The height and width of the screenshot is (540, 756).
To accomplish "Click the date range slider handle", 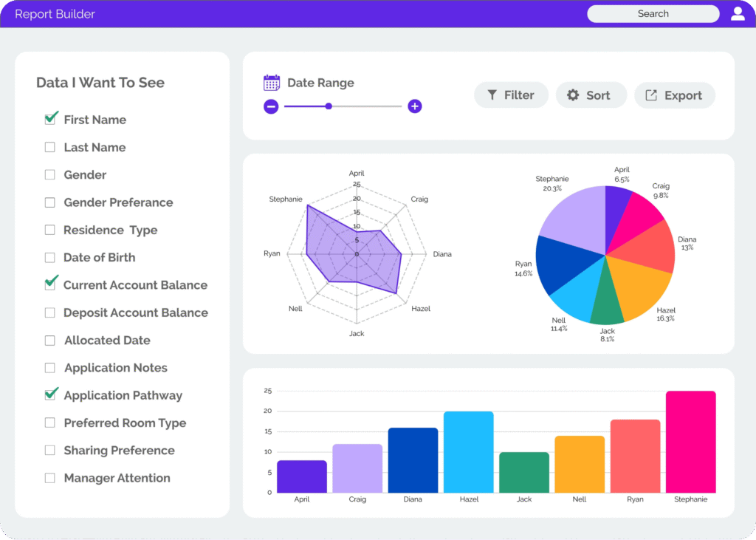I will 329,106.
